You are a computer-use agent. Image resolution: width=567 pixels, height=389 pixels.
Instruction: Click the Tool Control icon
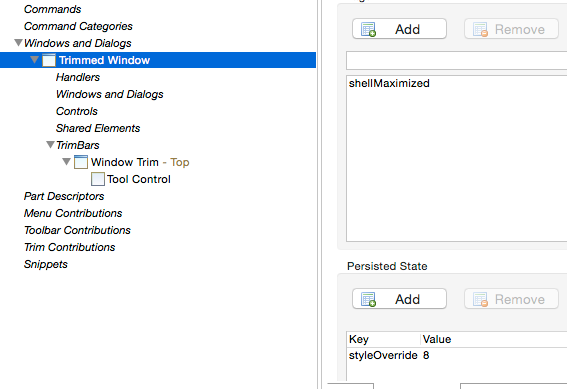[x=98, y=179]
